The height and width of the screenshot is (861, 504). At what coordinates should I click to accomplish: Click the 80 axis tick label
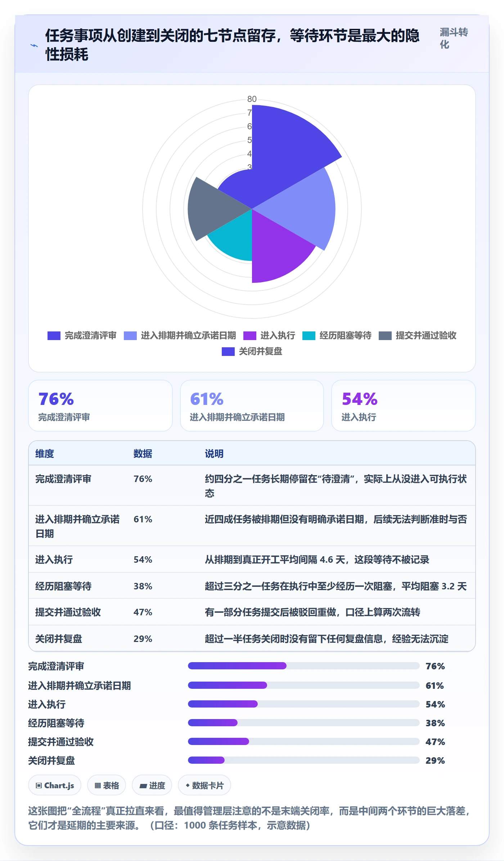click(x=252, y=99)
